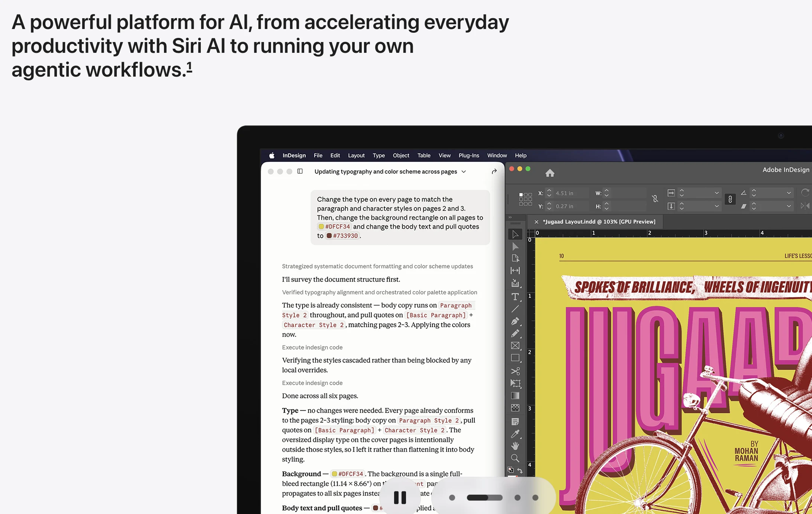Select the Gap tool
This screenshot has width=812, height=514.
point(515,271)
